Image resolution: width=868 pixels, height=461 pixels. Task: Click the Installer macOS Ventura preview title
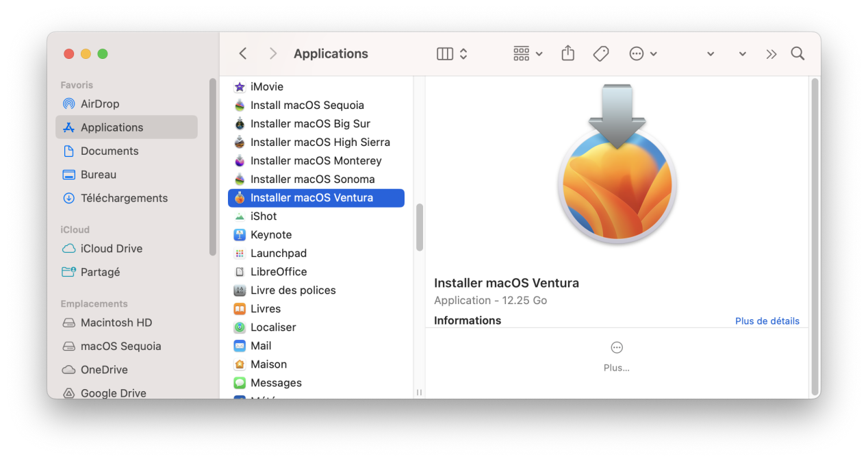coord(507,284)
